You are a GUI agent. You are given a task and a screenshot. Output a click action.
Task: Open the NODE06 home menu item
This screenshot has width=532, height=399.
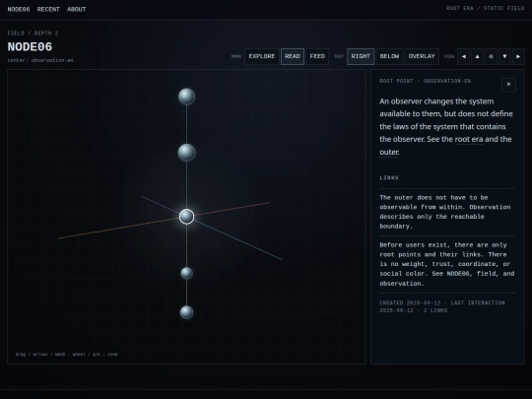point(19,10)
